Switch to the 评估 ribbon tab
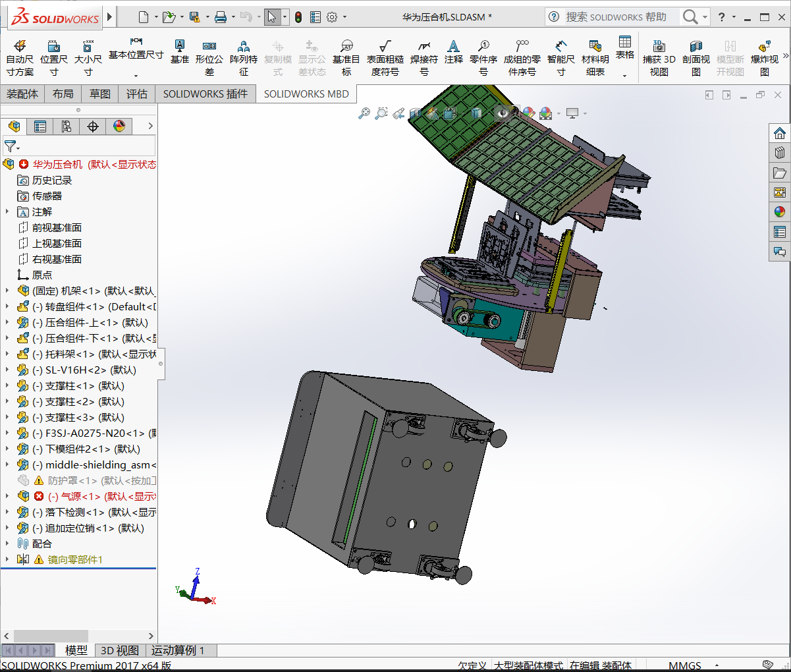The height and width of the screenshot is (672, 791). 137,94
